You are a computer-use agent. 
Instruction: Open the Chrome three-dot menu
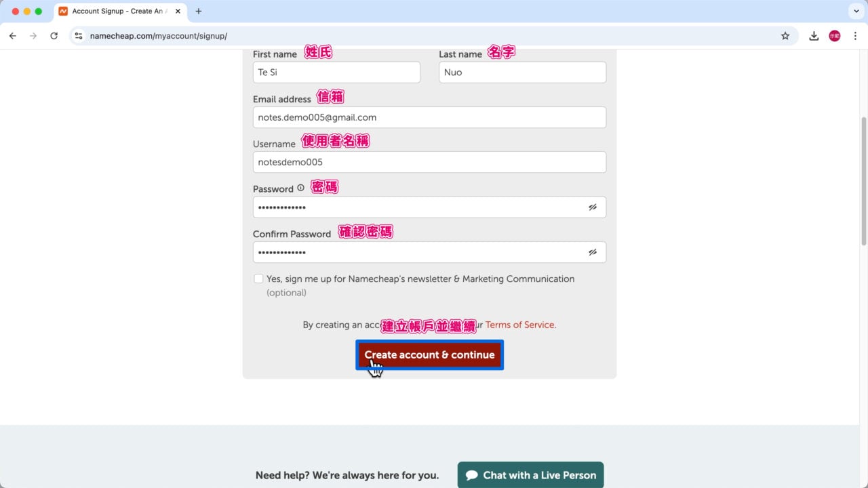[x=856, y=35]
